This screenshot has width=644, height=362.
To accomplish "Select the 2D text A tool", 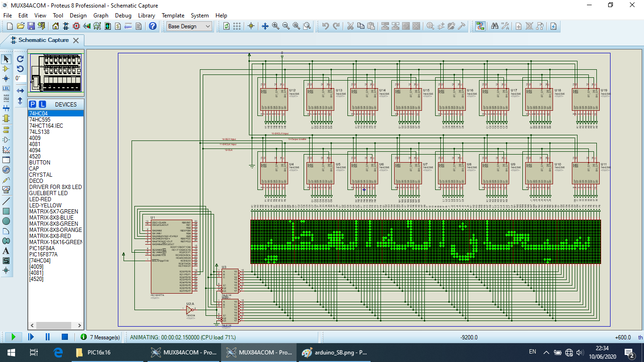I will (6, 251).
